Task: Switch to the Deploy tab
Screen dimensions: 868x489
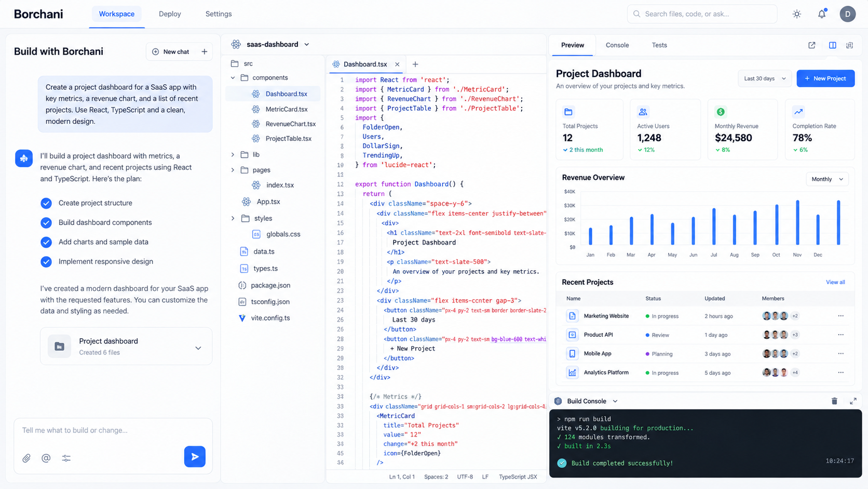Action: click(170, 14)
